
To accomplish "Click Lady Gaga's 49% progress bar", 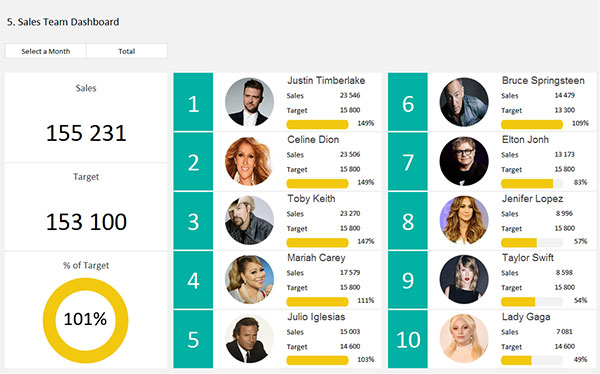I will point(532,360).
